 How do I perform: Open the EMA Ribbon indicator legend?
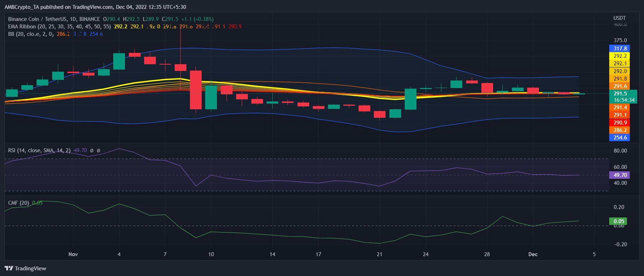click(59, 27)
